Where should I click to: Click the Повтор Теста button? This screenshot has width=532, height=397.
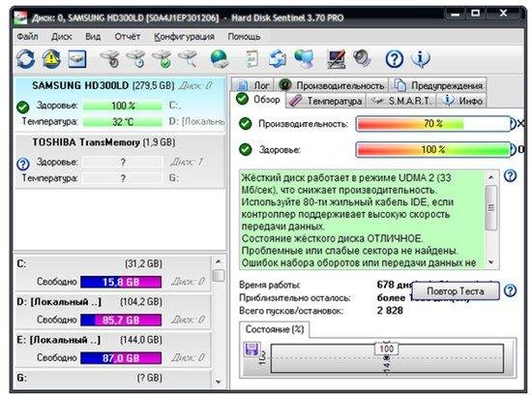(456, 291)
